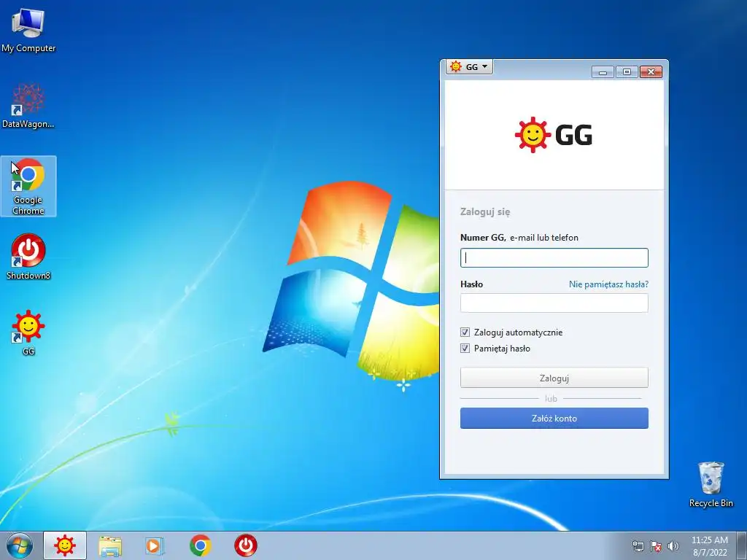Open the Windows Start menu

pos(20,545)
